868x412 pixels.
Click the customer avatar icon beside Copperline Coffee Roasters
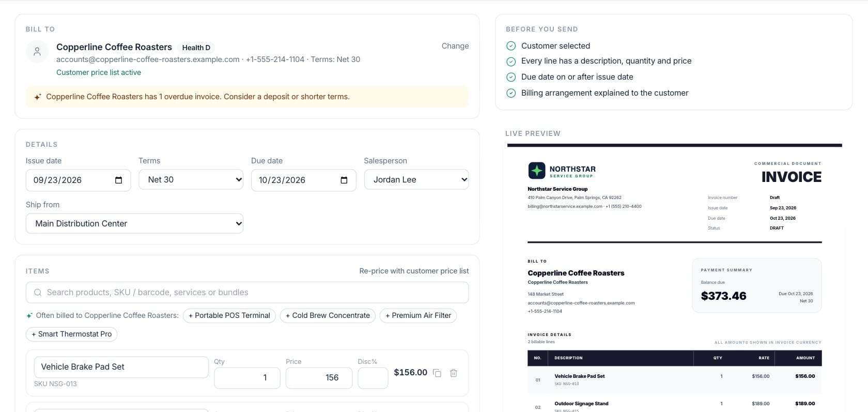coord(37,52)
